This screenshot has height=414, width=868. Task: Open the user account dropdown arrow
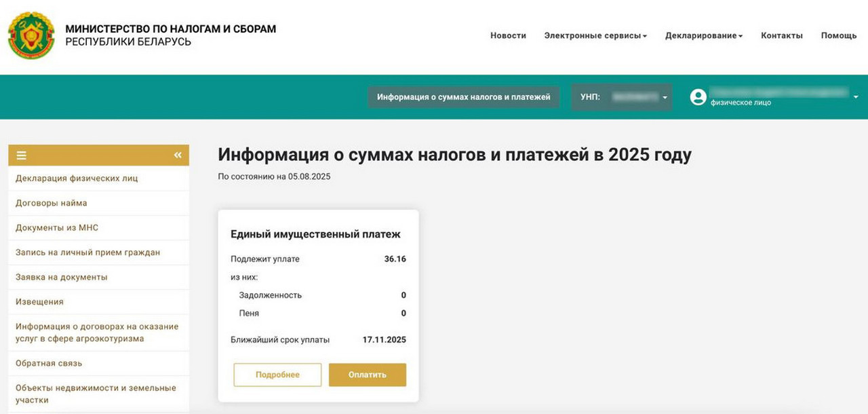pyautogui.click(x=855, y=97)
